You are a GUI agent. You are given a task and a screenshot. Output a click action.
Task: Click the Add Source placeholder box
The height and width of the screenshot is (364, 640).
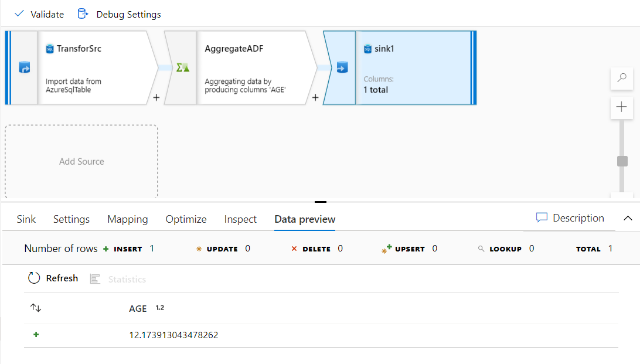pyautogui.click(x=81, y=161)
